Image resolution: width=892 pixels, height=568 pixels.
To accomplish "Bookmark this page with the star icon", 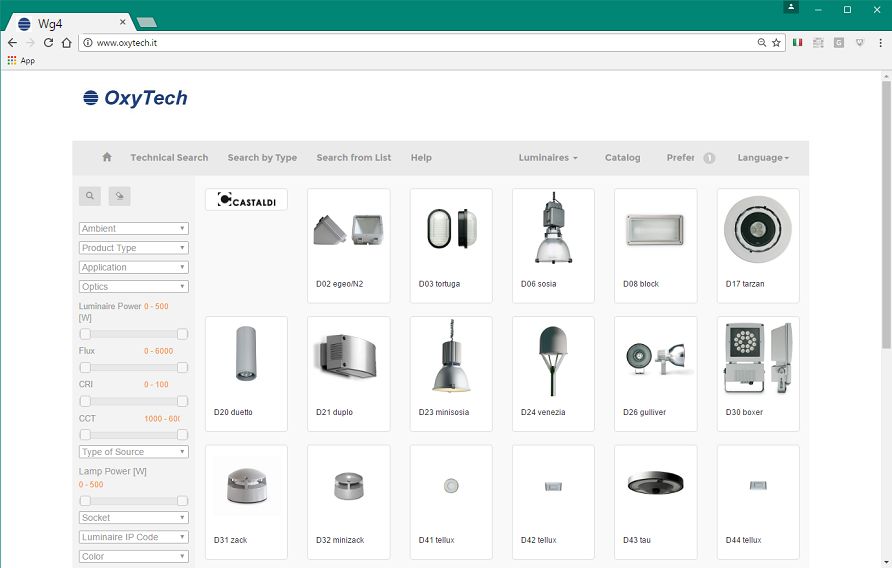I will [776, 43].
